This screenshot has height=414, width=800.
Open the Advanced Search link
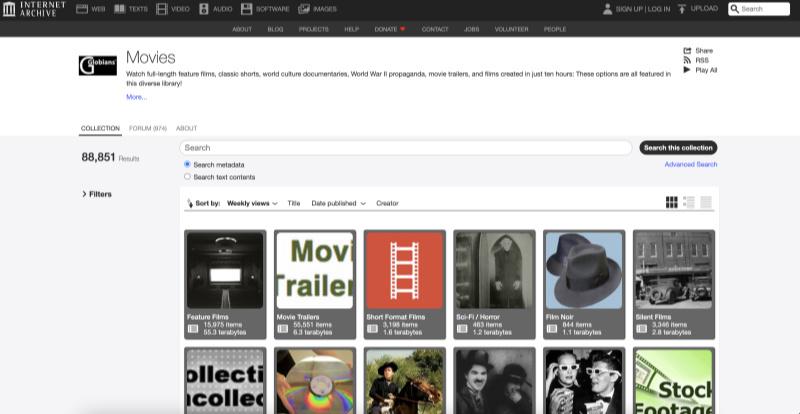[691, 164]
